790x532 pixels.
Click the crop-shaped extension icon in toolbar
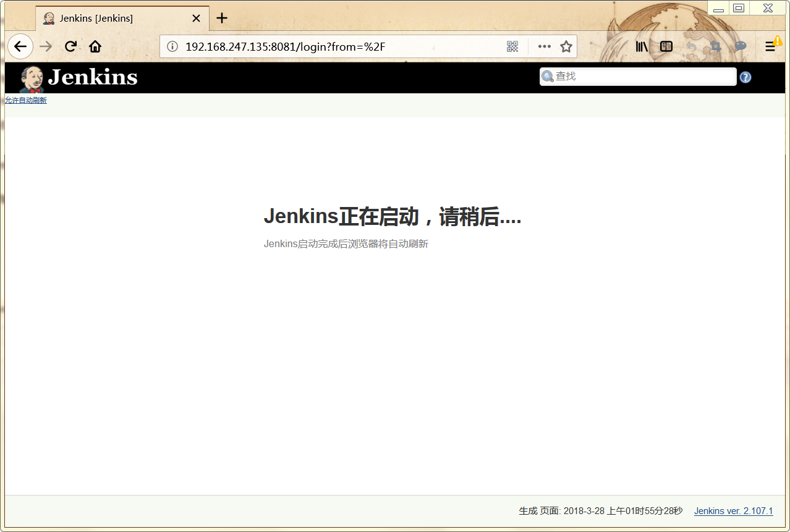click(x=715, y=46)
